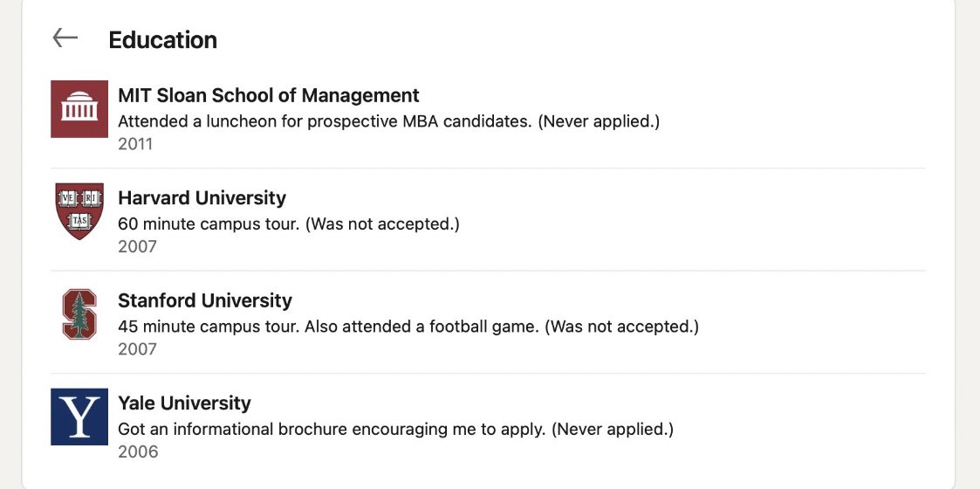Open MIT Sloan School of Management
The image size is (980, 489).
tap(269, 95)
